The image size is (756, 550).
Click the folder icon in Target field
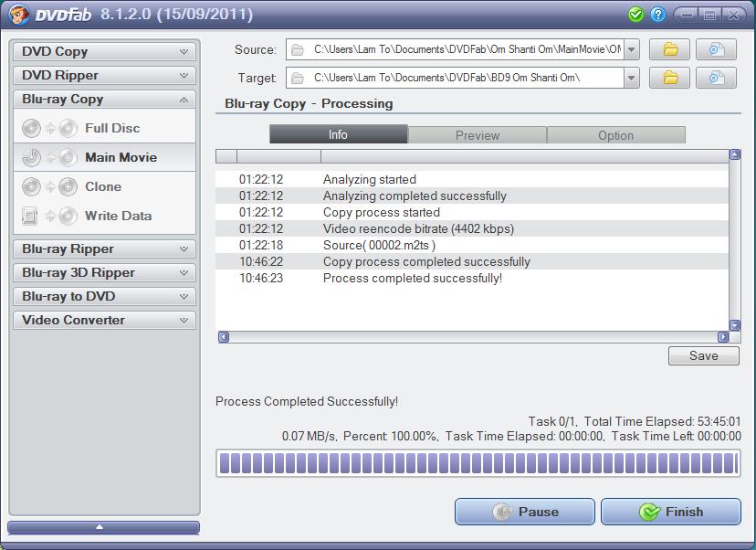pos(298,78)
